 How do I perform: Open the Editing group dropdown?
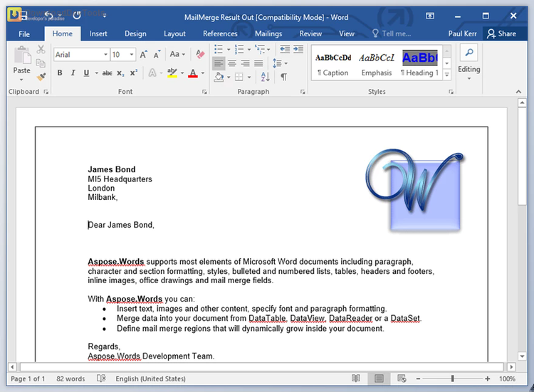pyautogui.click(x=469, y=78)
